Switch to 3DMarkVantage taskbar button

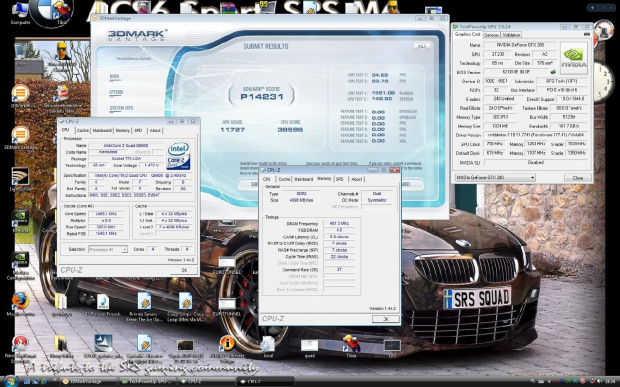(x=89, y=381)
